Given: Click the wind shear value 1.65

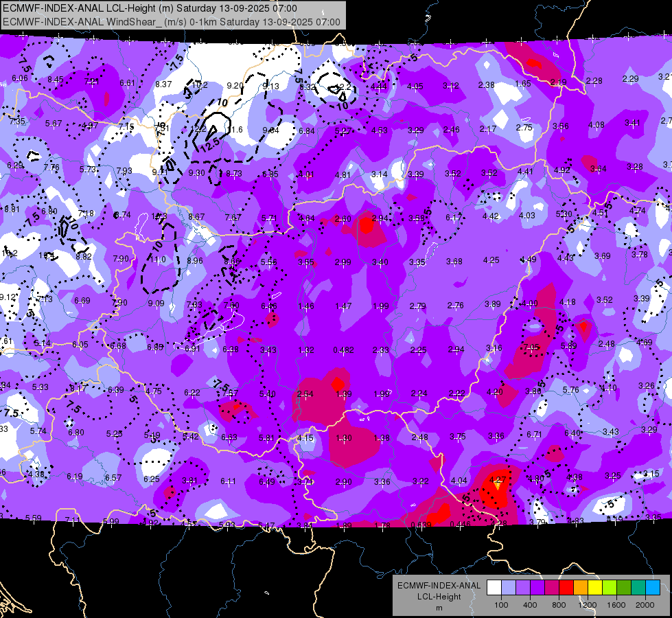Looking at the screenshot, I should tap(523, 84).
